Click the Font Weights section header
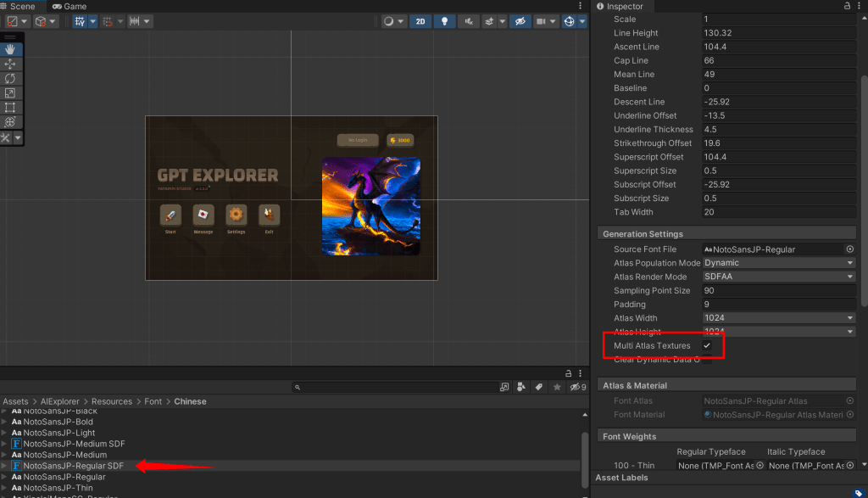The height and width of the screenshot is (498, 868). tap(726, 437)
